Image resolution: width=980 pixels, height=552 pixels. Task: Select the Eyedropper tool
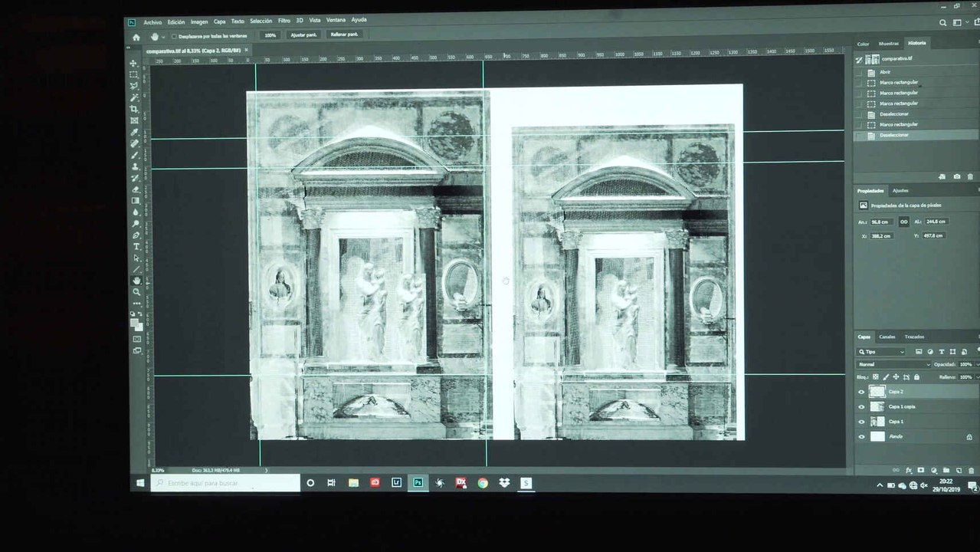(x=135, y=132)
